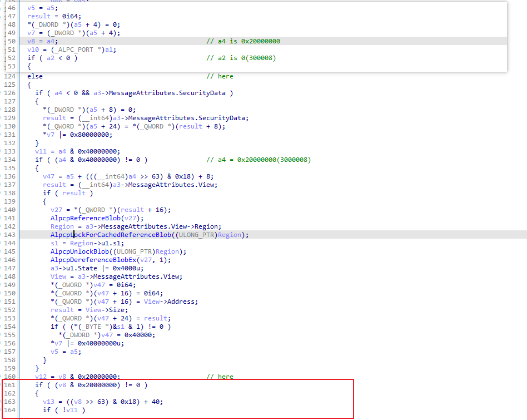The height and width of the screenshot is (420, 527).
Task: Click the AlpcpUnlockBlob function call
Action: 79,251
